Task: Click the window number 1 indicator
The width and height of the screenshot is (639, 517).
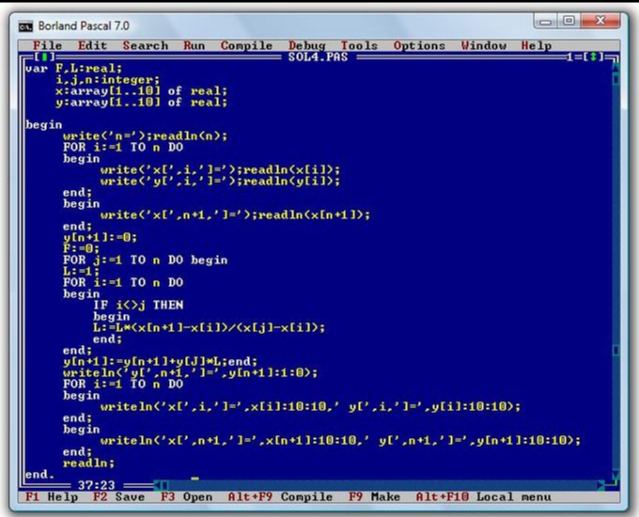Action: (570, 57)
